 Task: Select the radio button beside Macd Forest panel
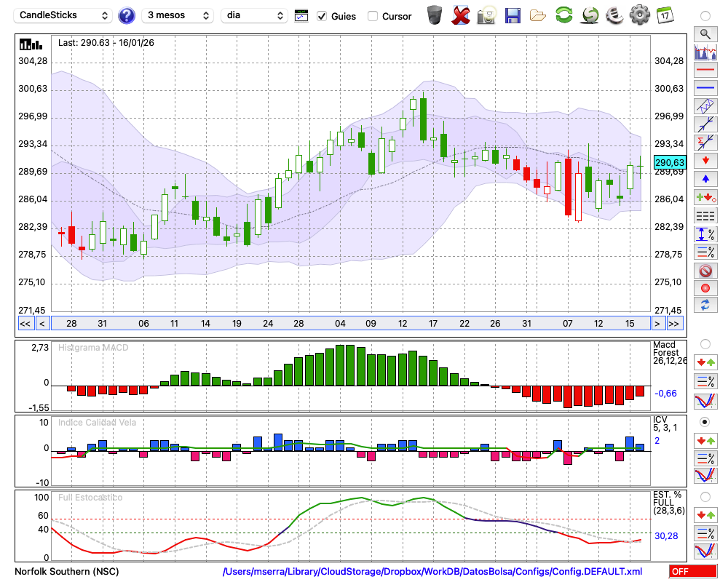[705, 343]
